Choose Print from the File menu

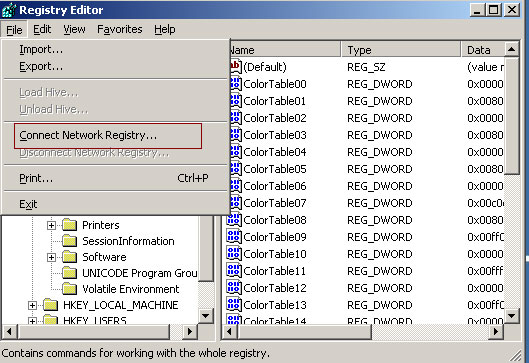click(115, 178)
